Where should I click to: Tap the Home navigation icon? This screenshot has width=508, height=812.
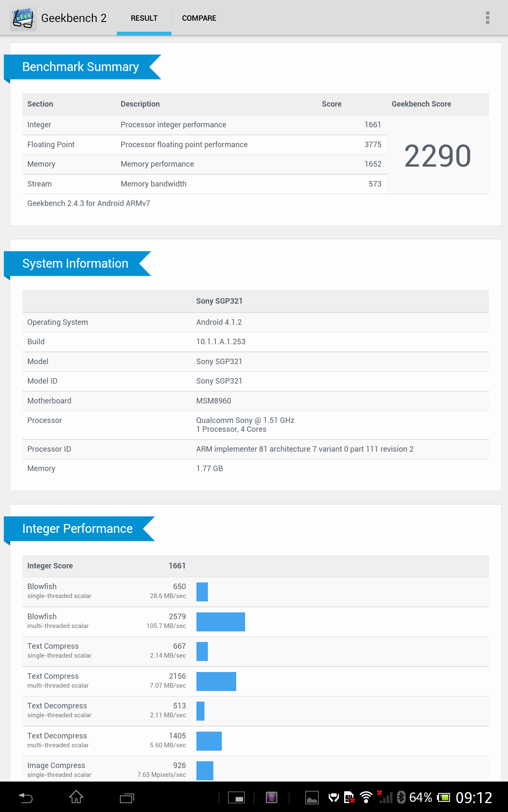(x=76, y=797)
